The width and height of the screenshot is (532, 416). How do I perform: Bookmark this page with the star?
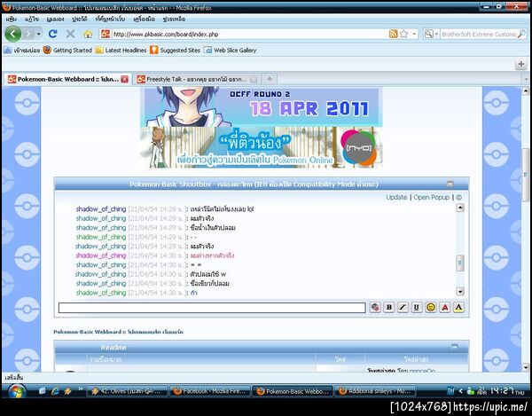(x=403, y=34)
